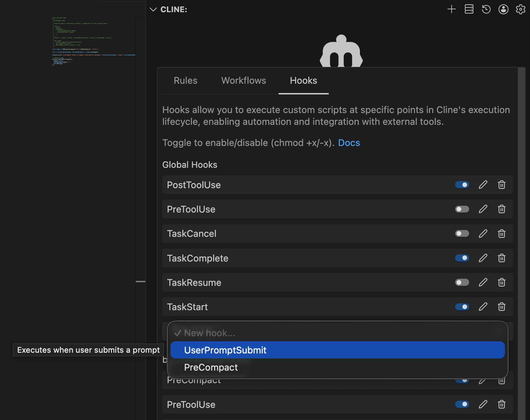Choose PreCompact in the new hook list

pos(211,367)
